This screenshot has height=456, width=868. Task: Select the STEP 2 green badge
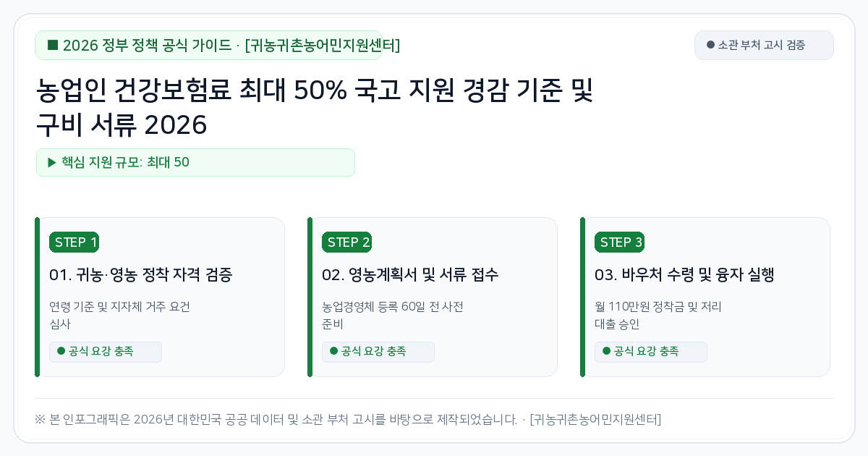click(x=346, y=242)
